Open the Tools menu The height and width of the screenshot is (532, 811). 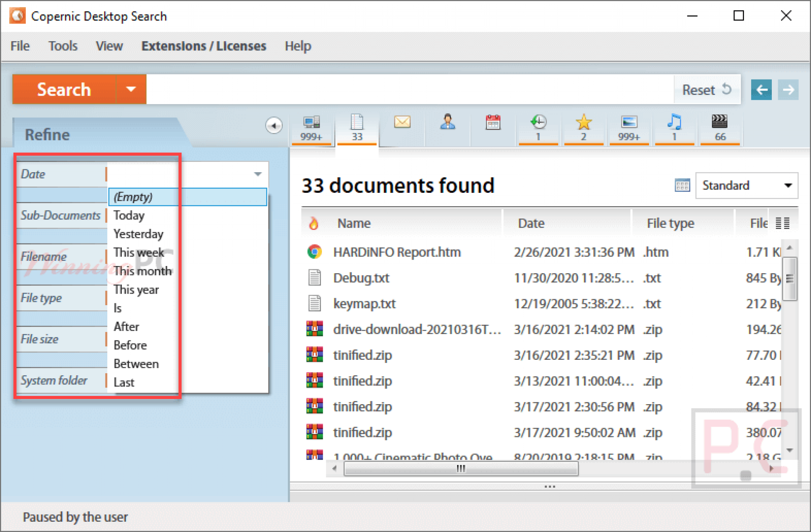click(63, 46)
